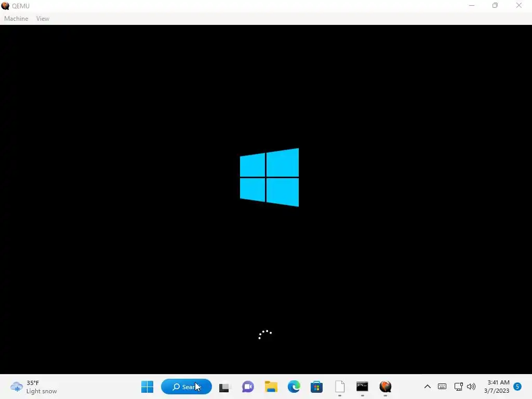Open the clock showing 3:41 AM
The image size is (532, 399).
pos(497,387)
